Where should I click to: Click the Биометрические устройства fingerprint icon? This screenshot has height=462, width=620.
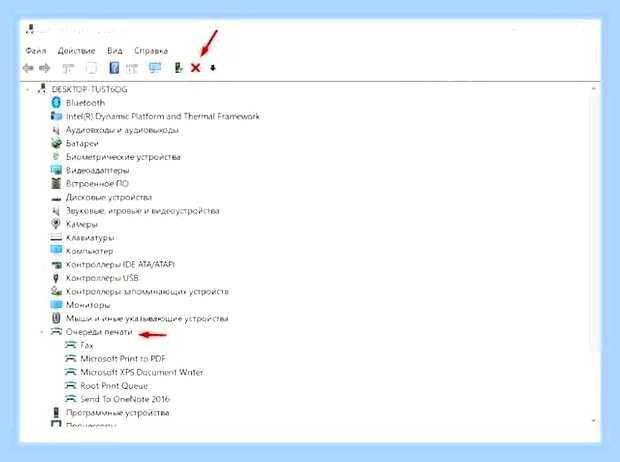56,157
